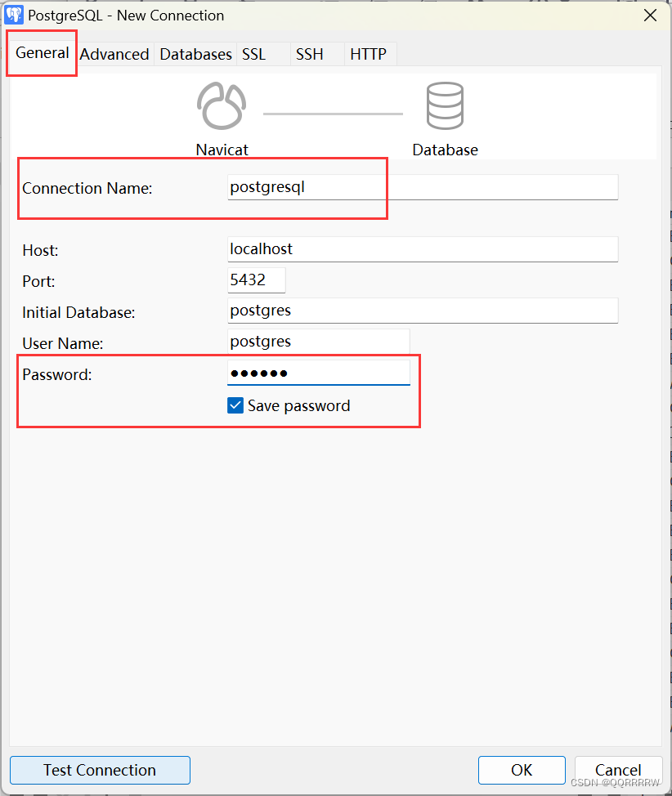
Task: Click the Database cylinder icon
Action: pos(445,106)
